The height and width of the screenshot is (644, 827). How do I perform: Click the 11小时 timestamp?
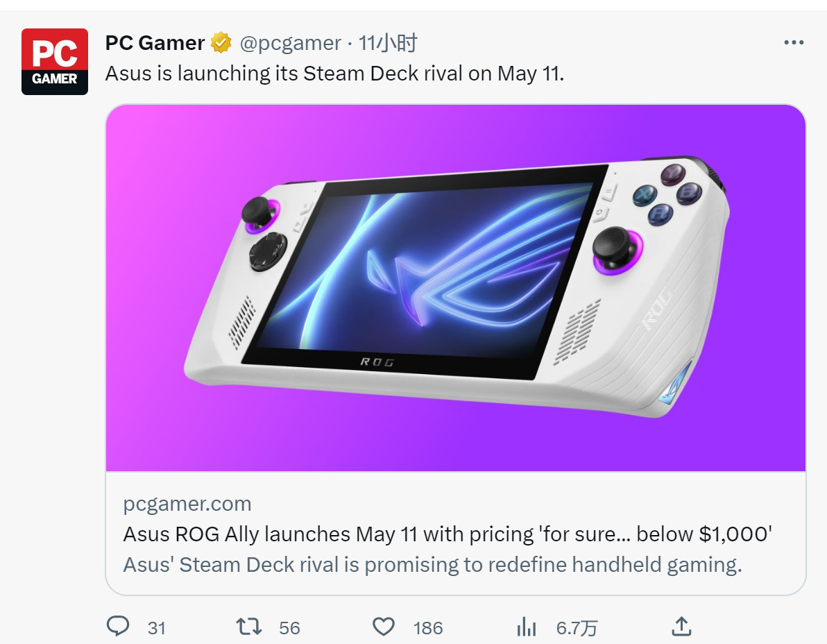tap(388, 43)
